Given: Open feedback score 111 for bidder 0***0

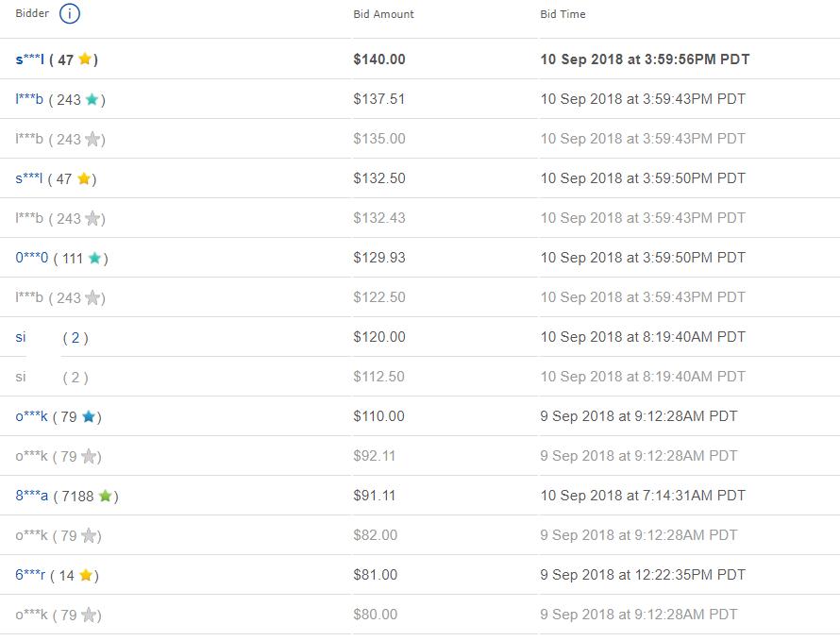Looking at the screenshot, I should [x=73, y=258].
